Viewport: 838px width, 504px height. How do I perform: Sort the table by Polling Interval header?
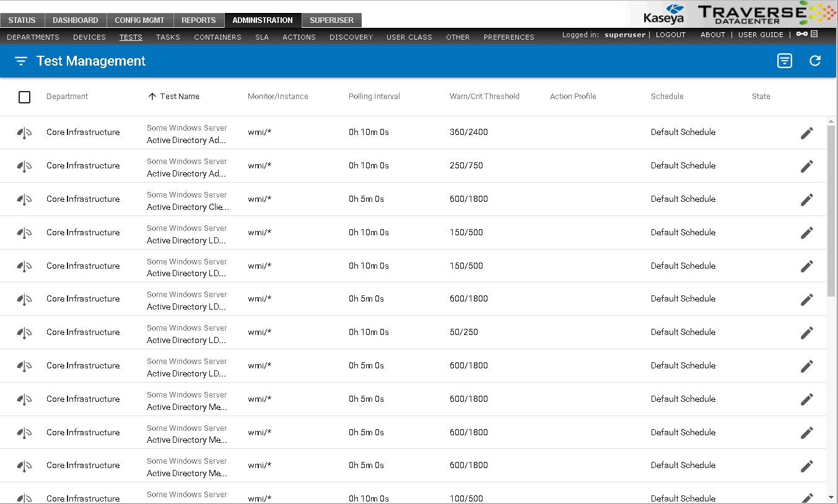point(374,97)
